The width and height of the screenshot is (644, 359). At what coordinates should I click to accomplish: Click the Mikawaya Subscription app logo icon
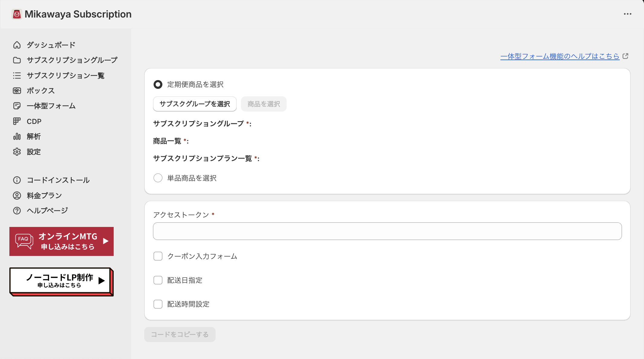pyautogui.click(x=17, y=14)
